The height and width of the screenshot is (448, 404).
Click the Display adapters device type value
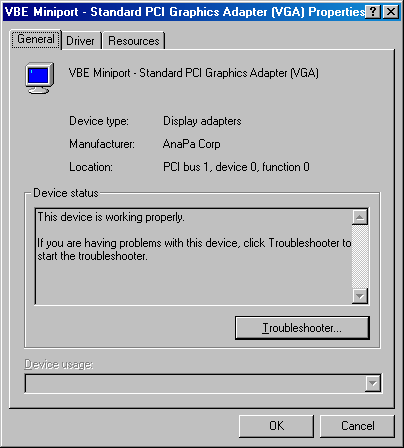(x=202, y=121)
